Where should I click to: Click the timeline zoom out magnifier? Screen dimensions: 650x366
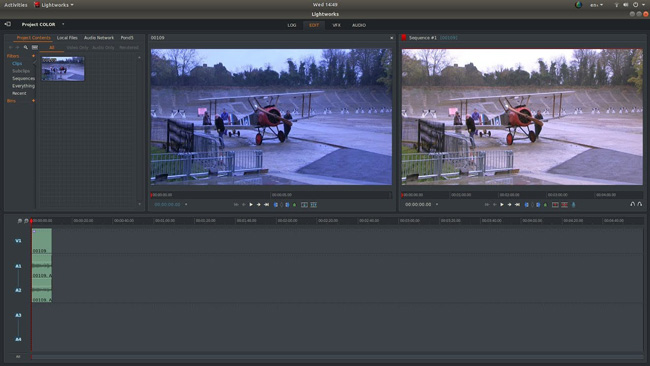(x=19, y=221)
